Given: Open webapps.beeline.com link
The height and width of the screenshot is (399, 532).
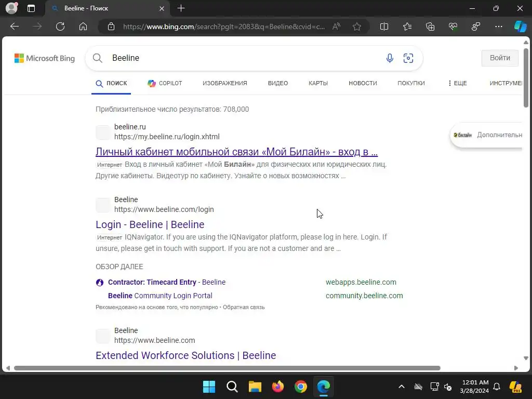Looking at the screenshot, I should (x=361, y=282).
